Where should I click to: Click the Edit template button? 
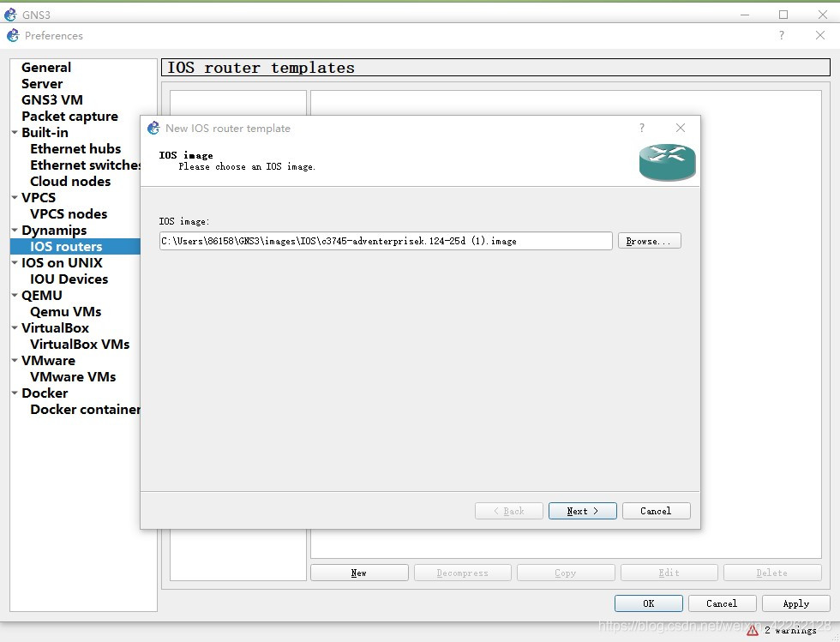tap(669, 573)
